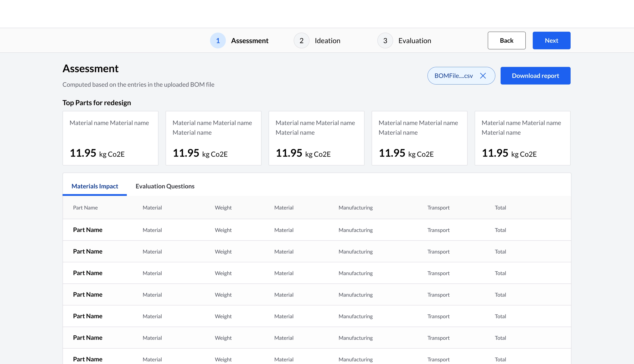
Task: Click the Back button
Action: 507,40
